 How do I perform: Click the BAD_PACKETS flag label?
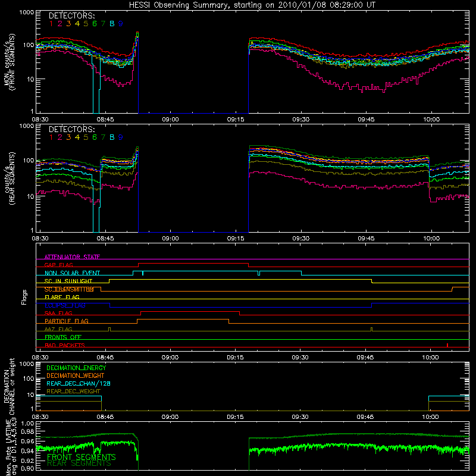point(65,345)
